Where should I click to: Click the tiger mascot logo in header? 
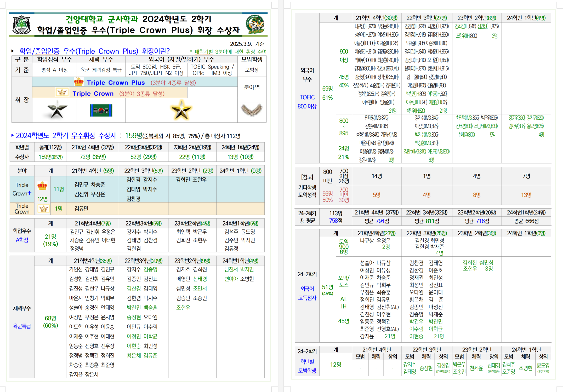click(x=255, y=24)
